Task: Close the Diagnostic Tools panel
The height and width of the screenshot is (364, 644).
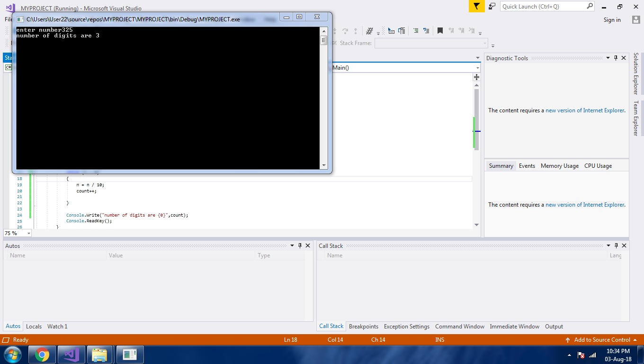Action: [x=624, y=58]
